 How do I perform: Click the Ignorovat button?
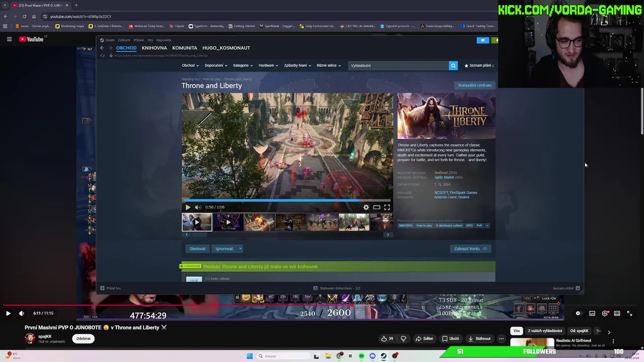click(224, 248)
